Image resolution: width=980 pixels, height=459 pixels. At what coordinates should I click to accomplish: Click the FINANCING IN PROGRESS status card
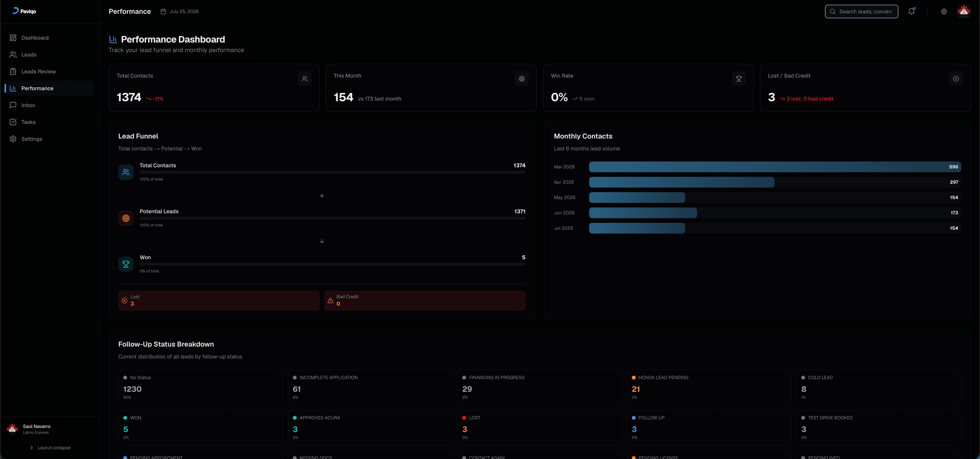click(x=540, y=387)
